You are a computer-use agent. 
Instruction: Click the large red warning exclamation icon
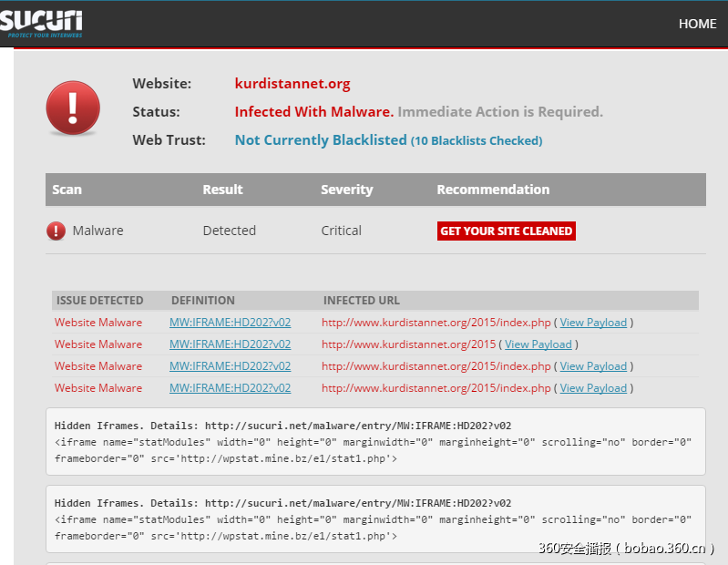point(73,108)
